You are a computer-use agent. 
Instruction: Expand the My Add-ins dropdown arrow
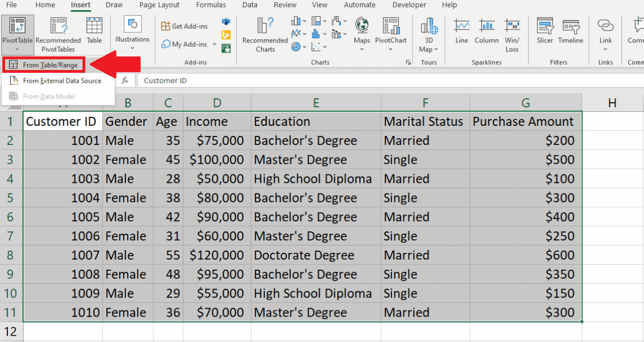(214, 44)
